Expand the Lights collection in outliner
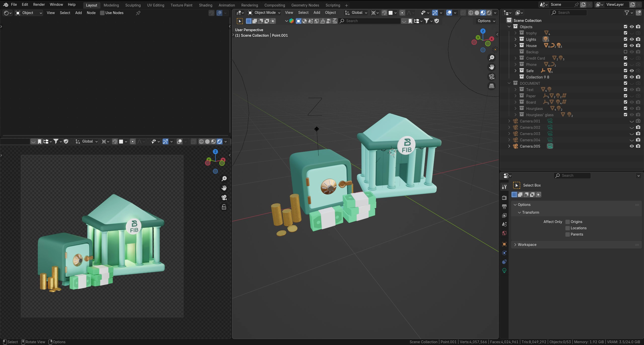 [515, 39]
